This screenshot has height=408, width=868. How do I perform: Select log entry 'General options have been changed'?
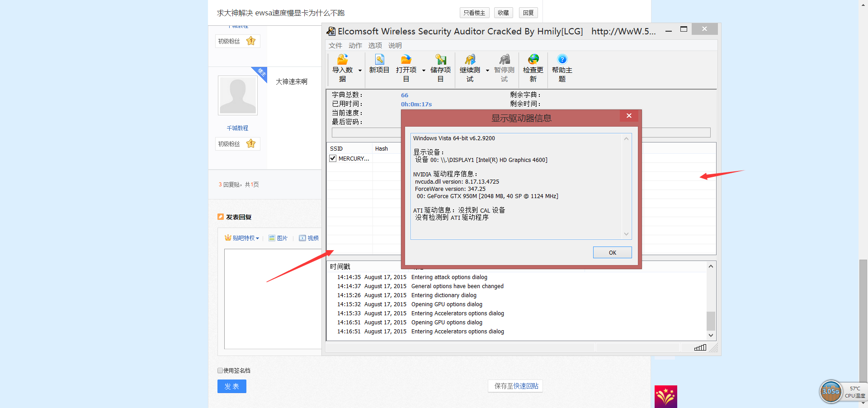(x=458, y=286)
